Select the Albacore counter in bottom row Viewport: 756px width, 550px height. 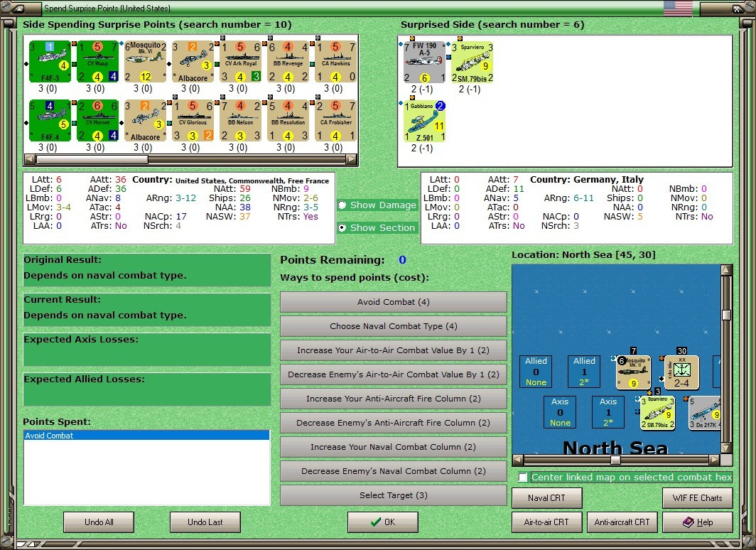[145, 121]
